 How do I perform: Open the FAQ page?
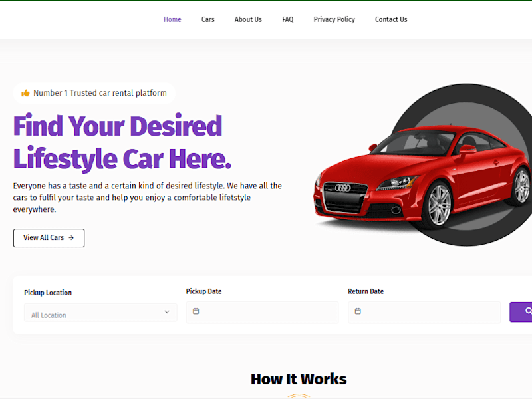[x=288, y=20]
